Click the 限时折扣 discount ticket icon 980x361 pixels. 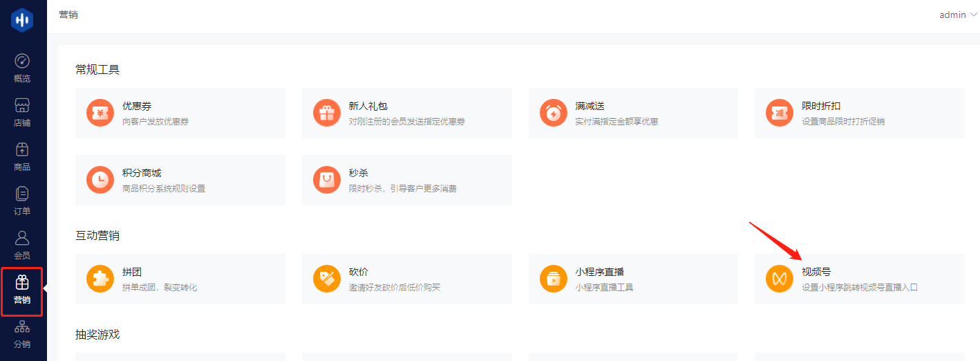coord(780,113)
